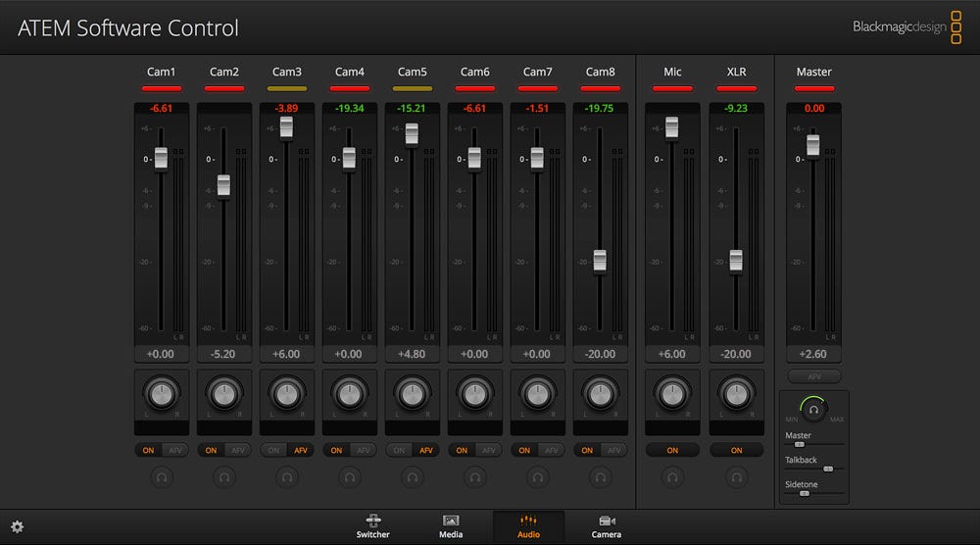Solo Cam4 with its headphone icon
Screen dimensions: 980x545
(x=350, y=477)
